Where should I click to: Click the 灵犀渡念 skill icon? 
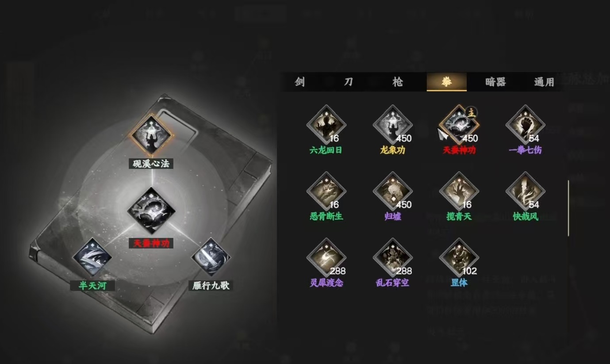[x=326, y=257]
